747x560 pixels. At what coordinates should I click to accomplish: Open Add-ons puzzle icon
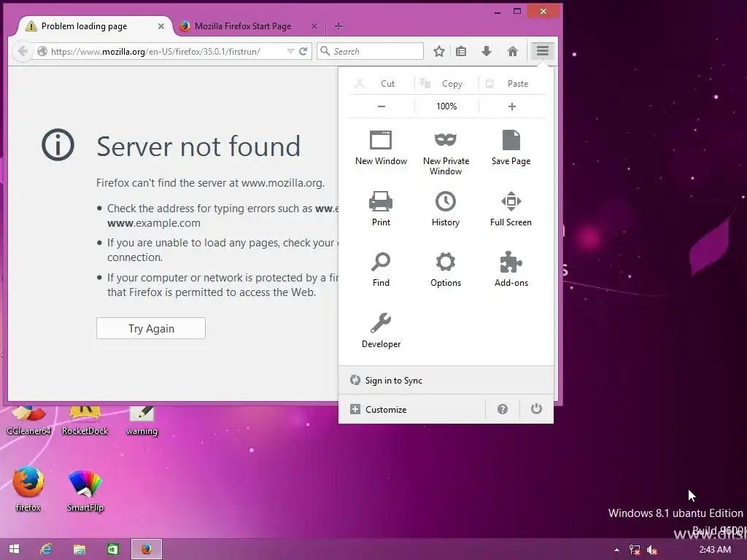[511, 270]
